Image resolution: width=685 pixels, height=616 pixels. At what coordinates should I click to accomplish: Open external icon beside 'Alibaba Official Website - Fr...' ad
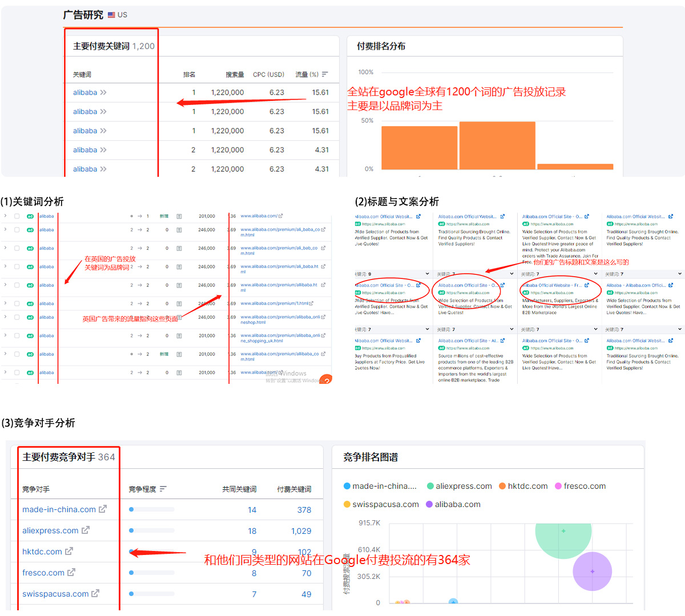pyautogui.click(x=587, y=285)
